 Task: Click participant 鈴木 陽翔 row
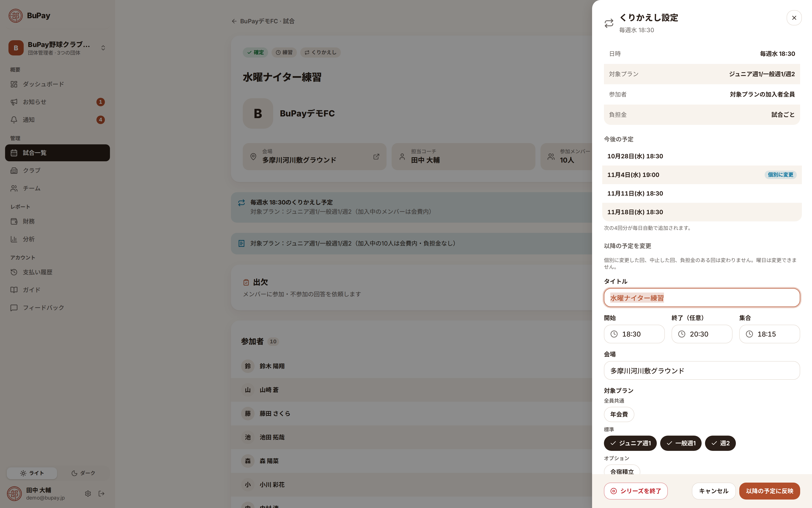(x=411, y=366)
